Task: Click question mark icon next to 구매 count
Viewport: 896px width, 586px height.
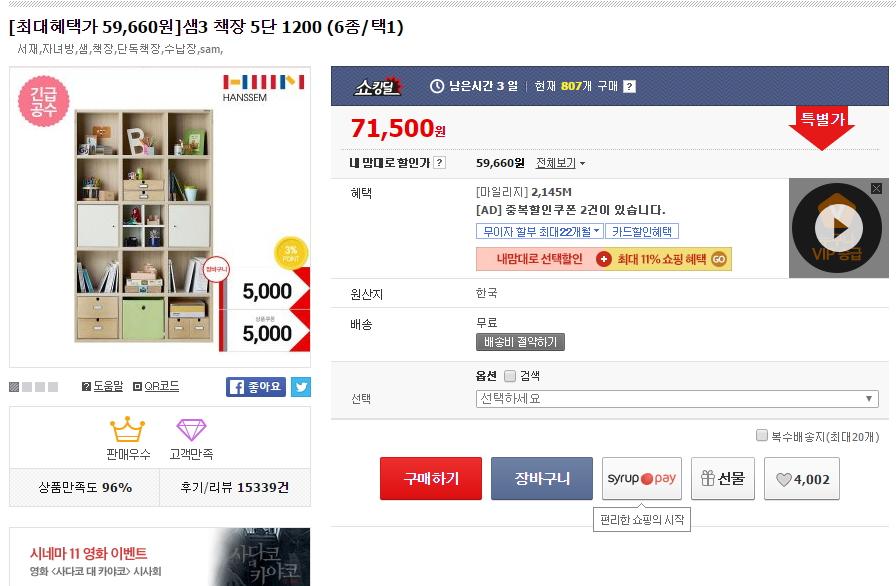Action: click(629, 86)
